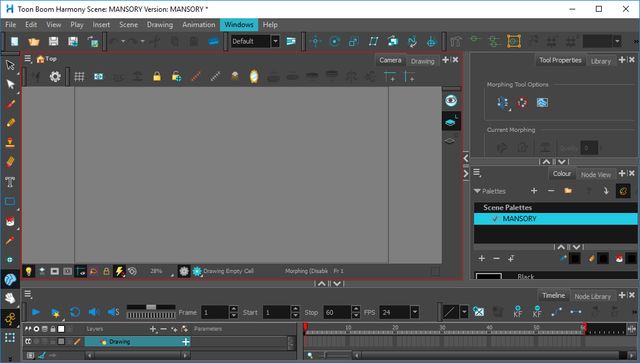Select the Hand tool
This screenshot has height=363, width=640.
(10, 298)
